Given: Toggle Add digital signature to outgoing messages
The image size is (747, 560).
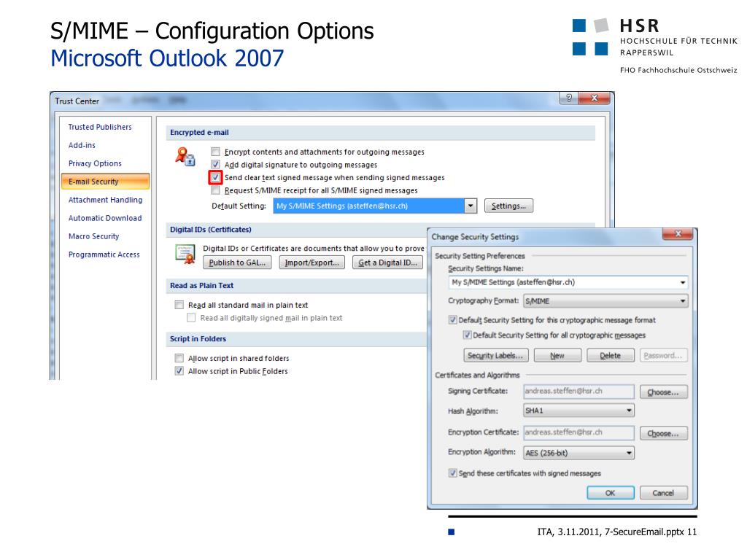Looking at the screenshot, I should [215, 164].
